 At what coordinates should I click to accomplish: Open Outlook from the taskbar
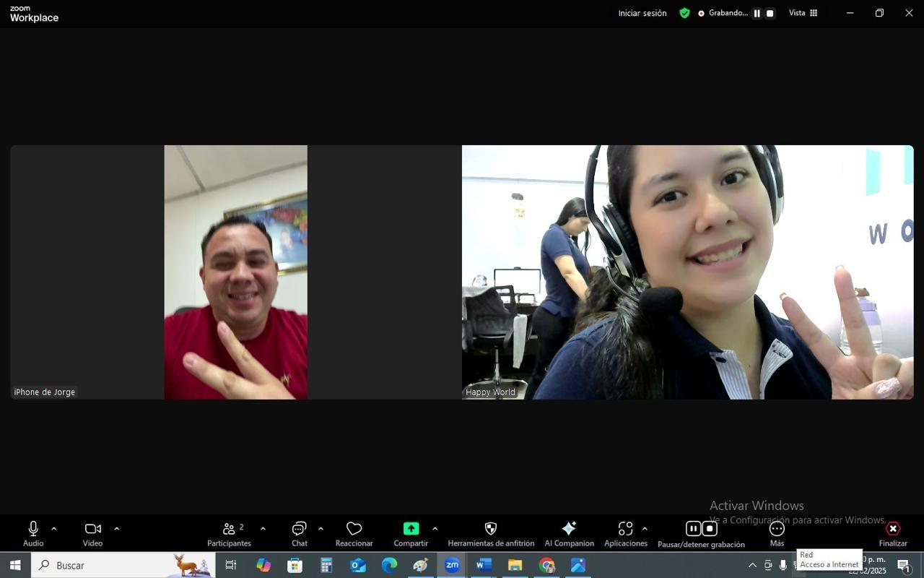(358, 565)
